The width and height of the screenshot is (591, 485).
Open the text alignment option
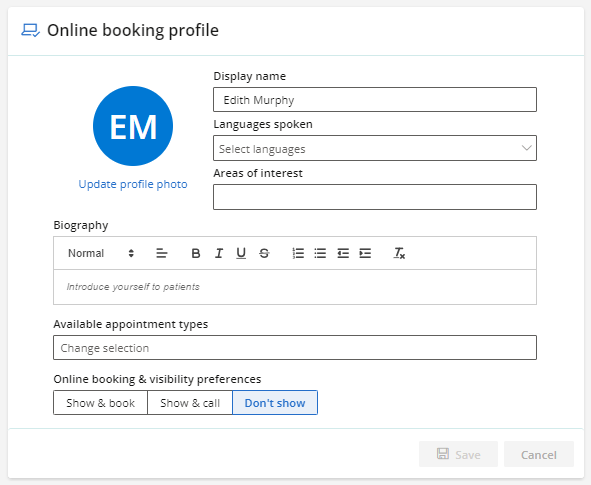(162, 253)
